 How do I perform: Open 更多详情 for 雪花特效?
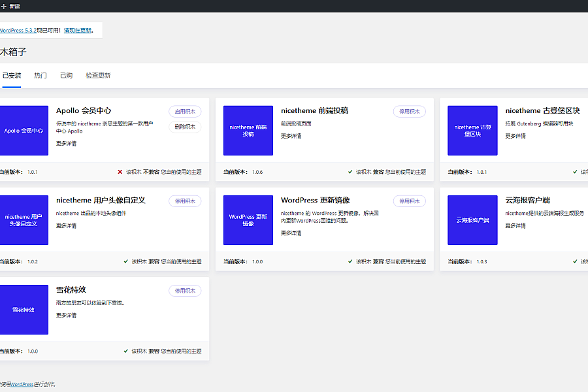[x=67, y=315]
